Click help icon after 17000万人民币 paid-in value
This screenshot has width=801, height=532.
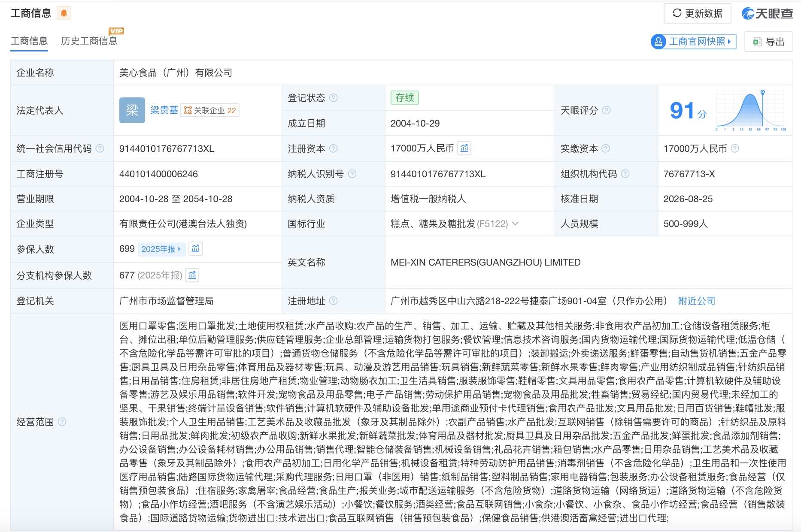[x=735, y=148]
